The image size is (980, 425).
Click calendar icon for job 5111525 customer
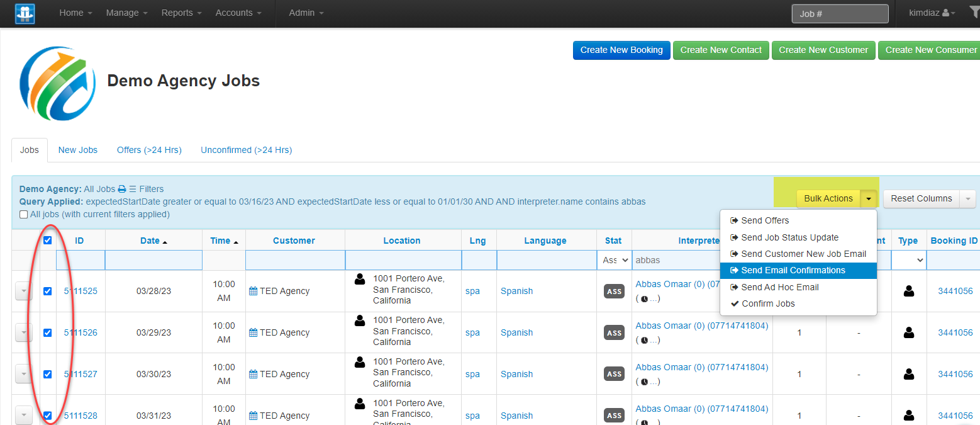(253, 291)
